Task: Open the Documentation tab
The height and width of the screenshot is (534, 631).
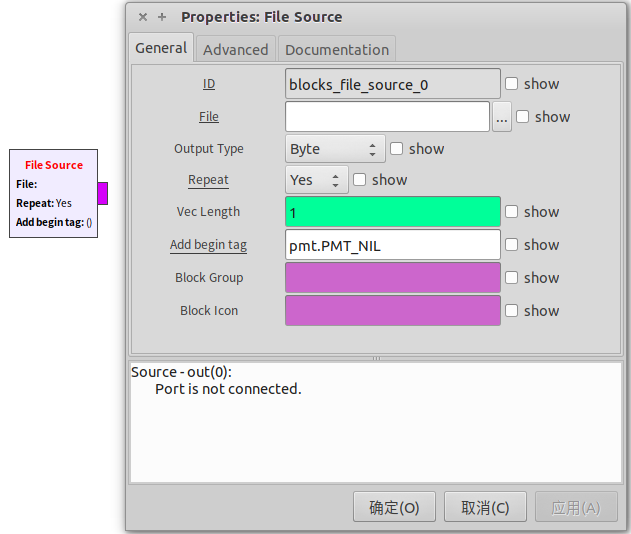Action: (x=337, y=49)
